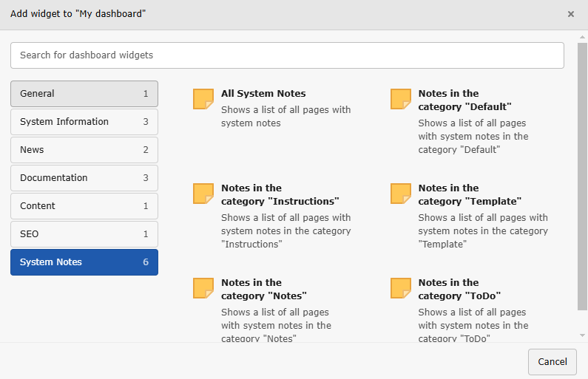This screenshot has height=379, width=588.
Task: Open the System Information category
Action: point(84,122)
